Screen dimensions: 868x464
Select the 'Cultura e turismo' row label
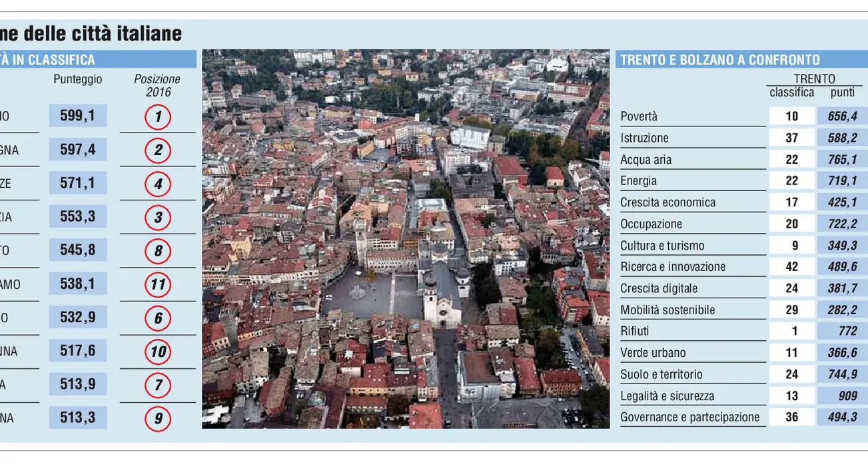coord(662,246)
